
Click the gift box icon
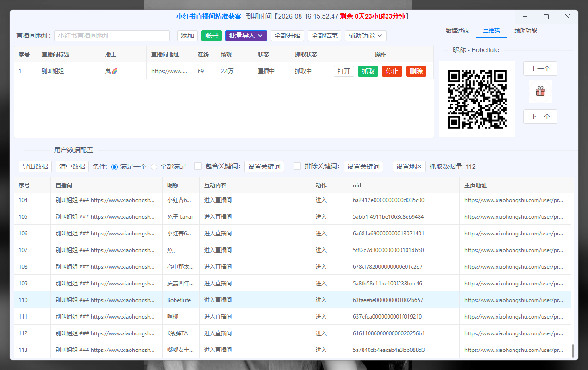click(x=540, y=91)
